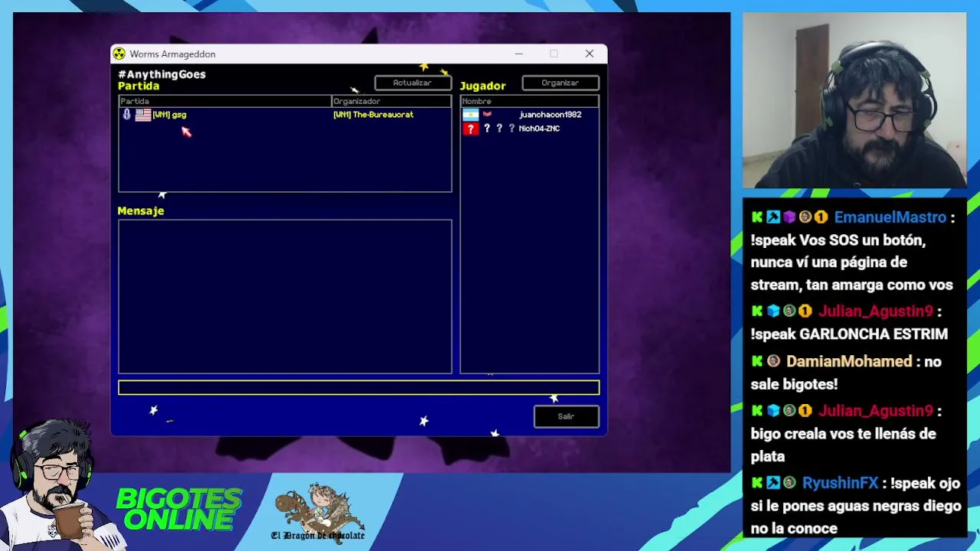Screen dimensions: 980x551
Task: Focus the chat message input field
Action: (358, 388)
